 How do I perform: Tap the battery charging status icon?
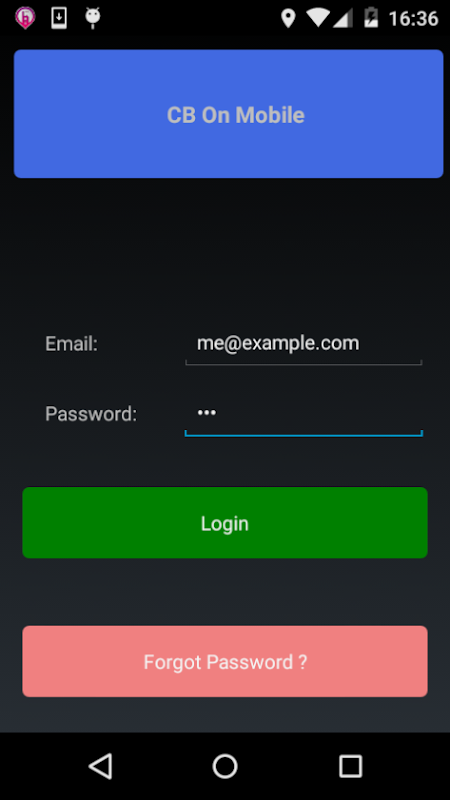371,18
